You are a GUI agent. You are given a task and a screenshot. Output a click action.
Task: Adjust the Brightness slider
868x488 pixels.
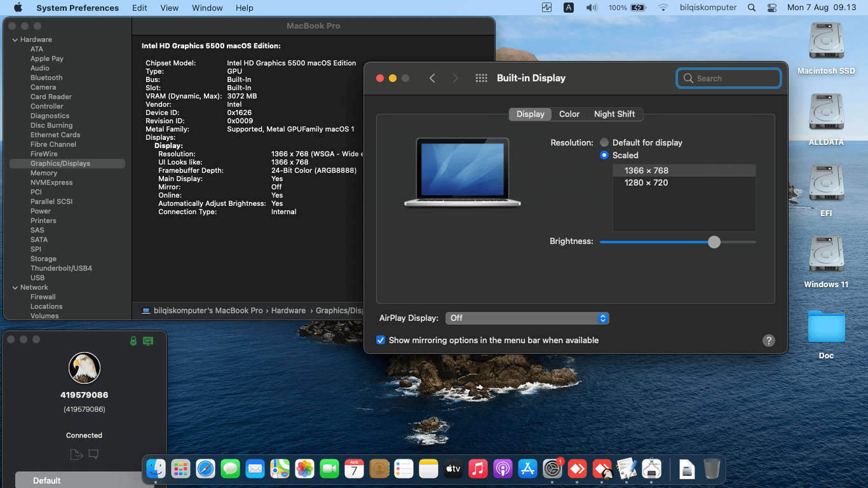point(714,241)
